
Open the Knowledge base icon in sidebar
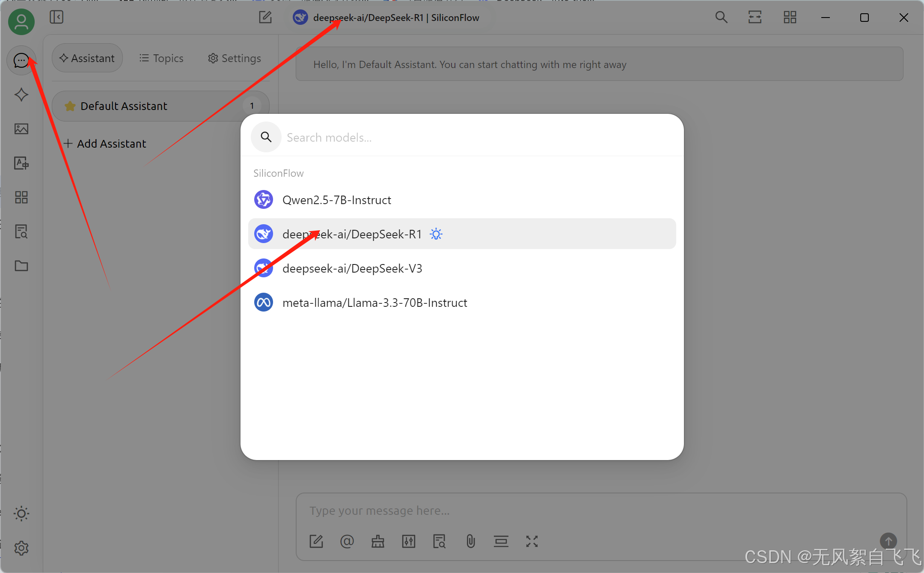21,232
